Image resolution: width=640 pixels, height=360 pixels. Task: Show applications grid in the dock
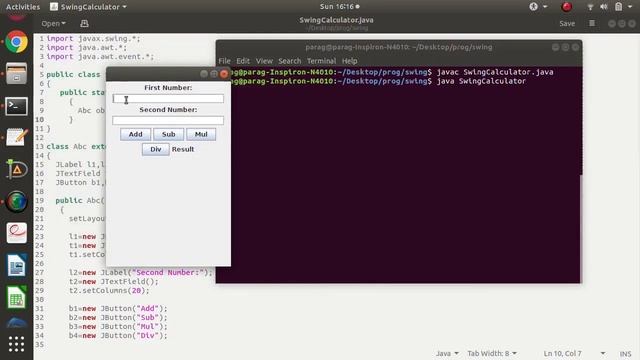click(16, 344)
